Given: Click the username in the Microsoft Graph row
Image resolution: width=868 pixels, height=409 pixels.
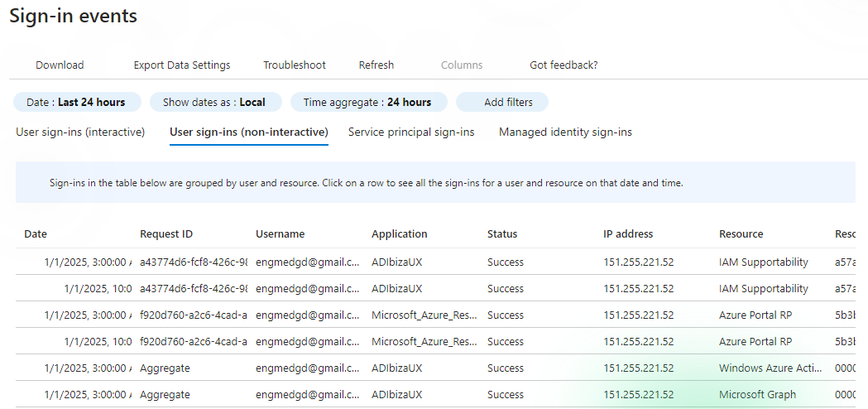Looking at the screenshot, I should pyautogui.click(x=307, y=395).
